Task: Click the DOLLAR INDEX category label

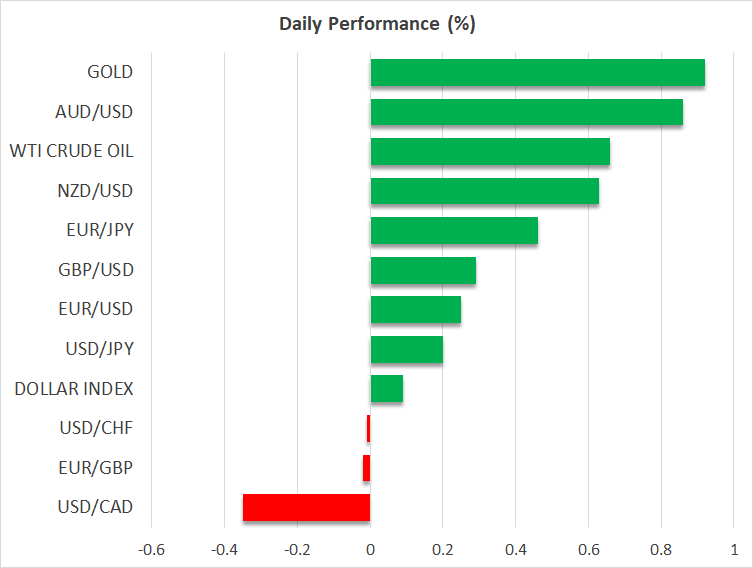Action: tap(74, 389)
